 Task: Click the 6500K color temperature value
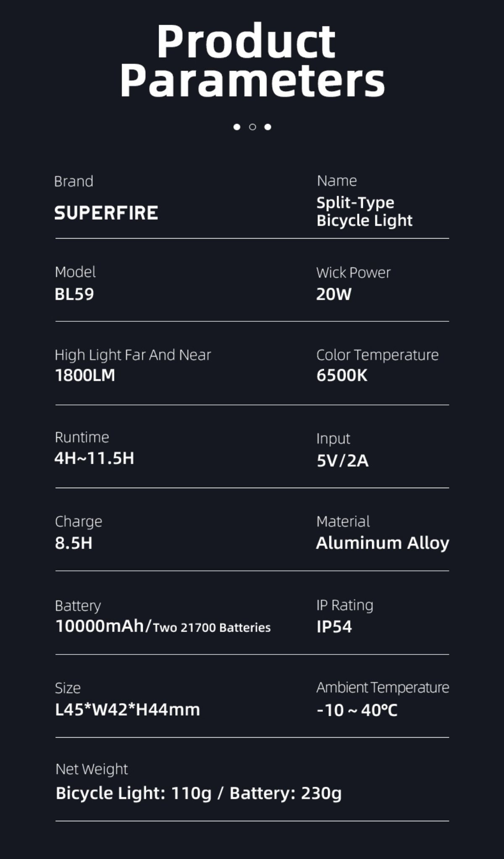(342, 375)
